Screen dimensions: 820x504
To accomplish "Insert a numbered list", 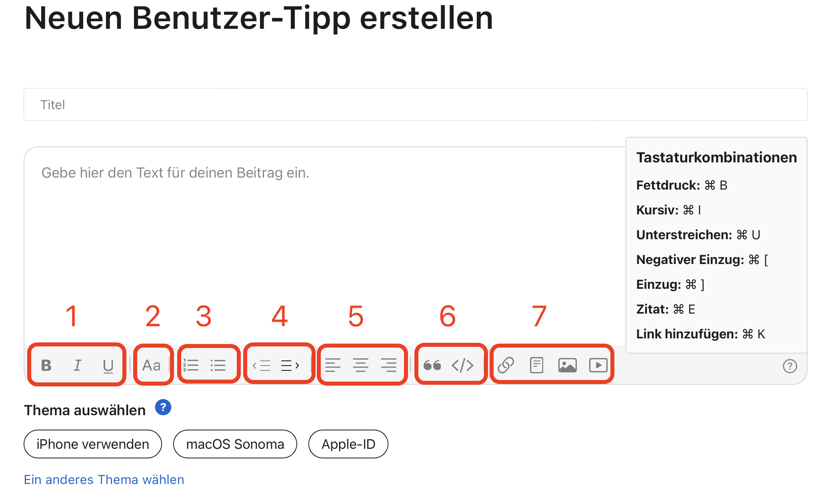I will [191, 365].
